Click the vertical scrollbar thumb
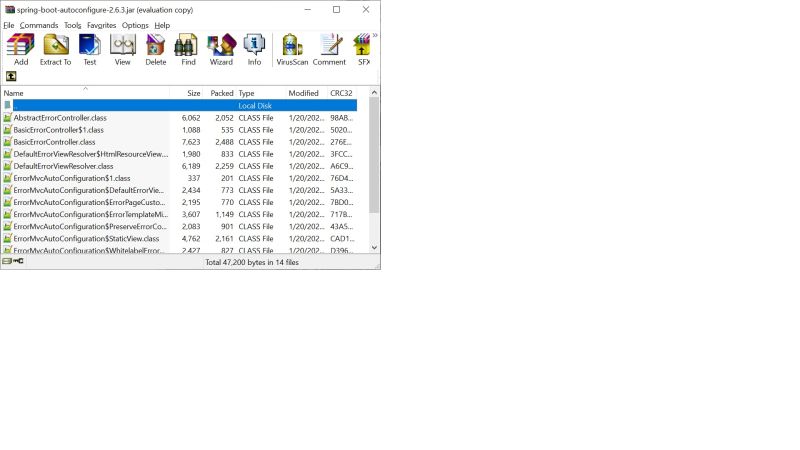Screen dimensions: 800x450 (374, 155)
